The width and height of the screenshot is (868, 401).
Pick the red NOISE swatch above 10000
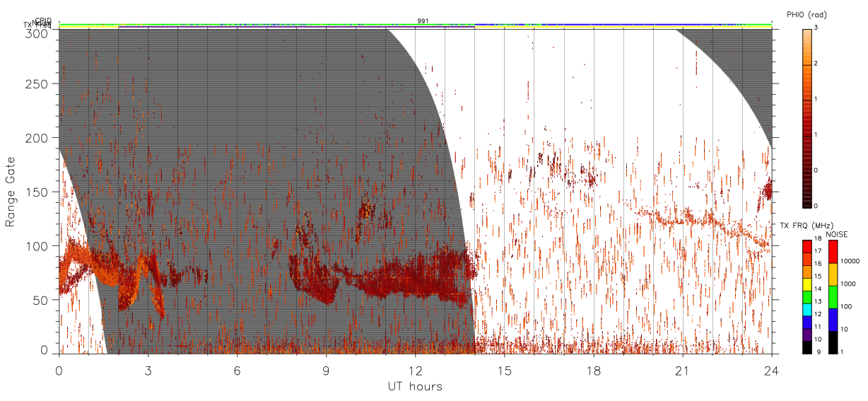click(833, 252)
